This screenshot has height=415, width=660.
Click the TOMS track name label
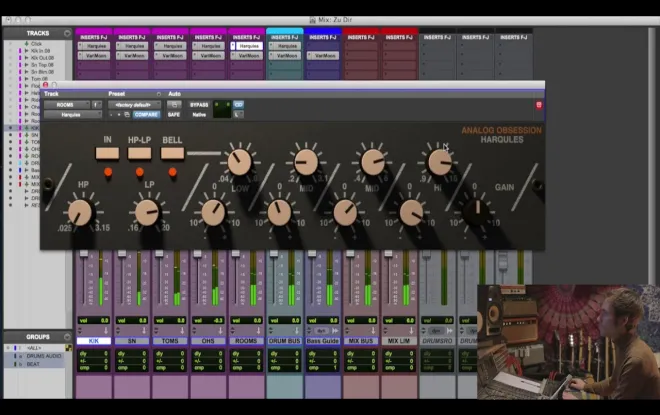[170, 341]
